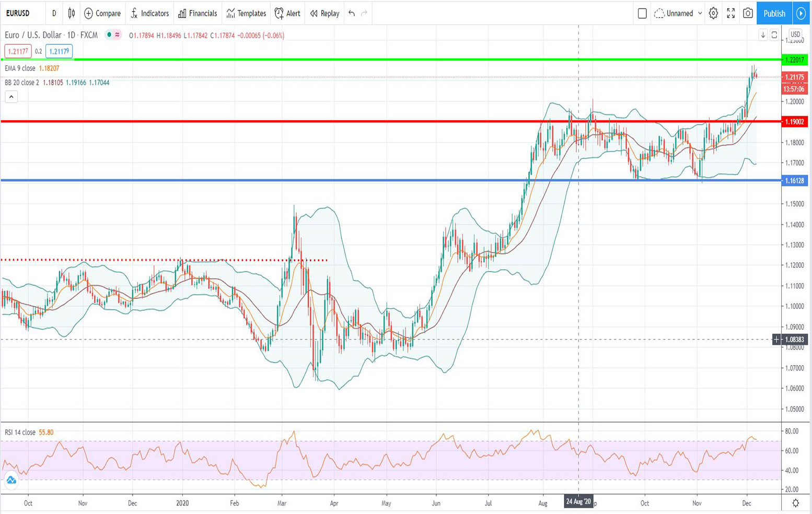This screenshot has width=812, height=514.
Task: Enter fullscreen mode
Action: (x=730, y=14)
